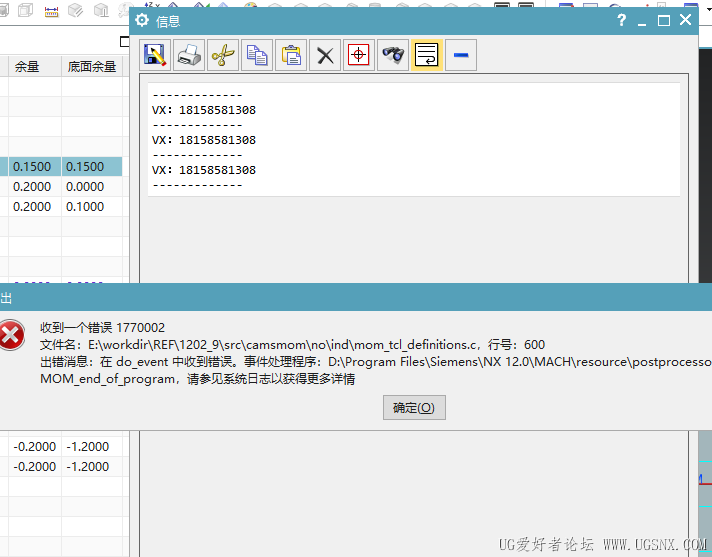The height and width of the screenshot is (557, 712).
Task: Toggle the highlighted word wrap icon
Action: [427, 55]
